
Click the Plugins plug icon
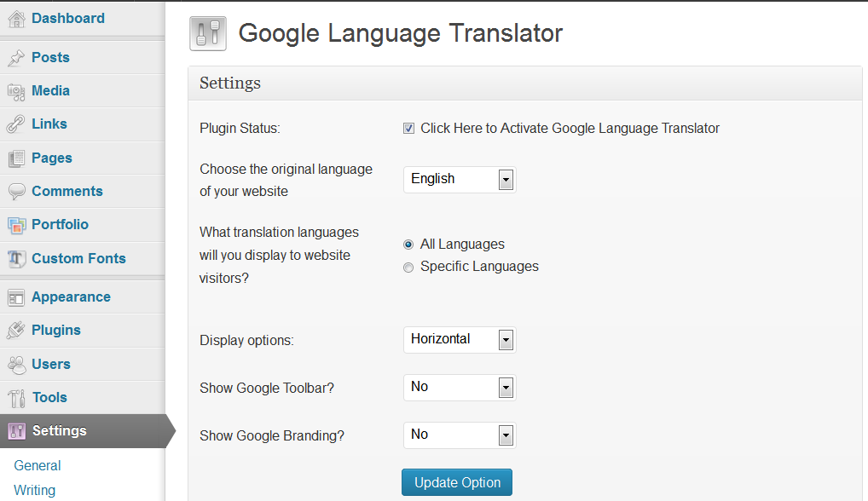pos(16,331)
